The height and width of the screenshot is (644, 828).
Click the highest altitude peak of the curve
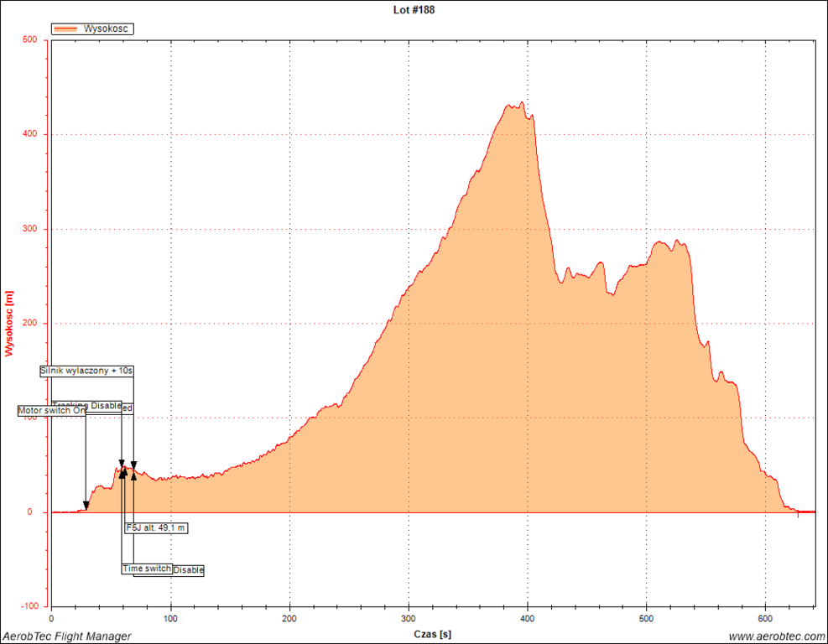coord(522,102)
